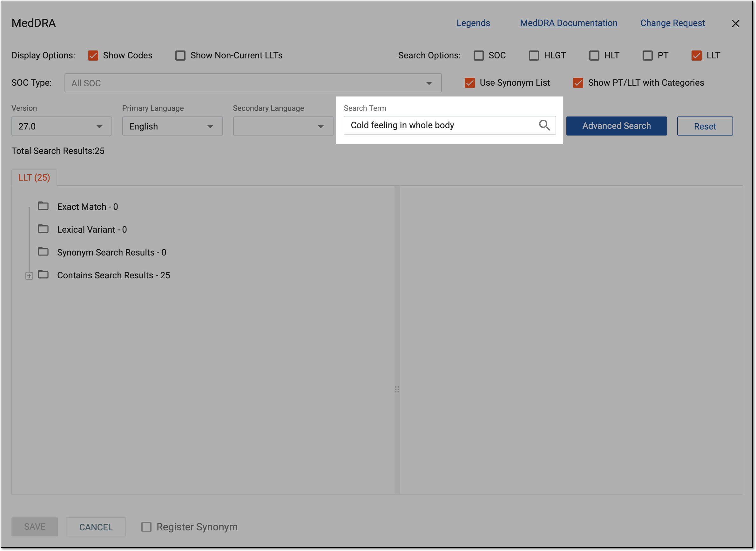
Task: Uncheck the LLT search option
Action: point(696,55)
